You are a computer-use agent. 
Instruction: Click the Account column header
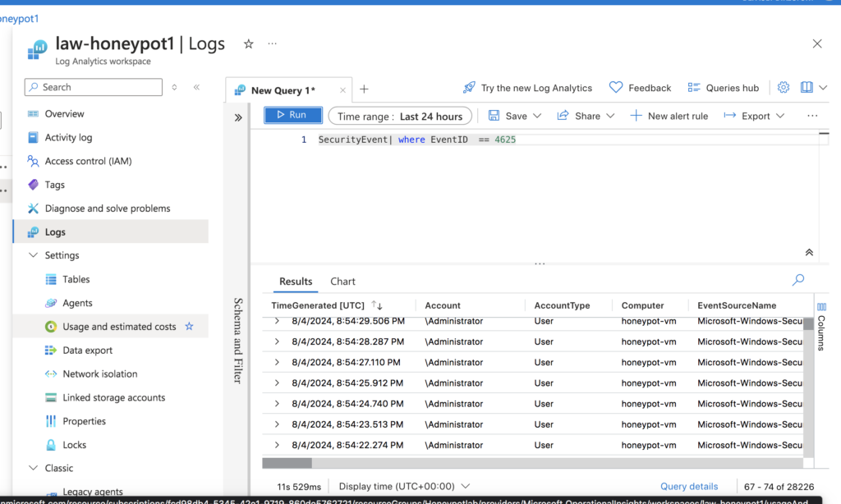pos(443,305)
